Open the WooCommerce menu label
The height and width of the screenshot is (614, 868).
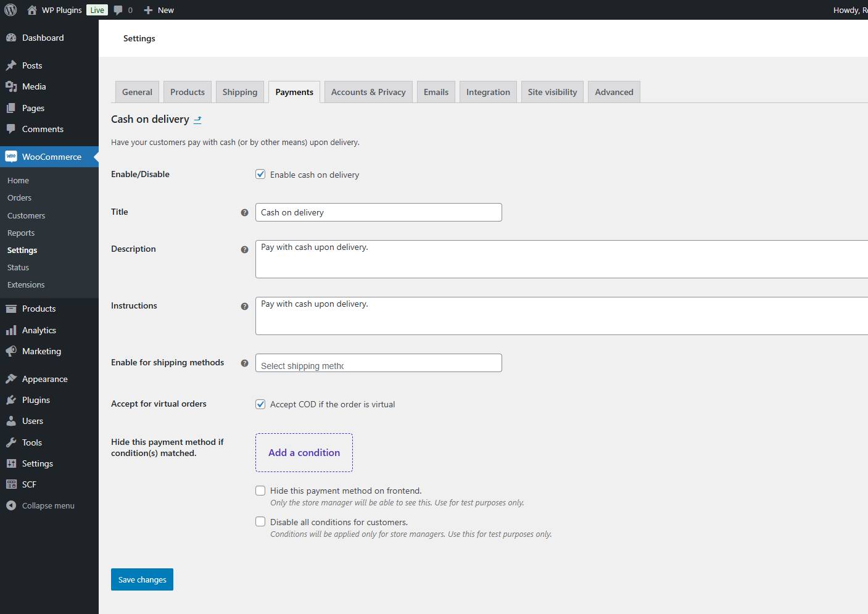click(52, 157)
